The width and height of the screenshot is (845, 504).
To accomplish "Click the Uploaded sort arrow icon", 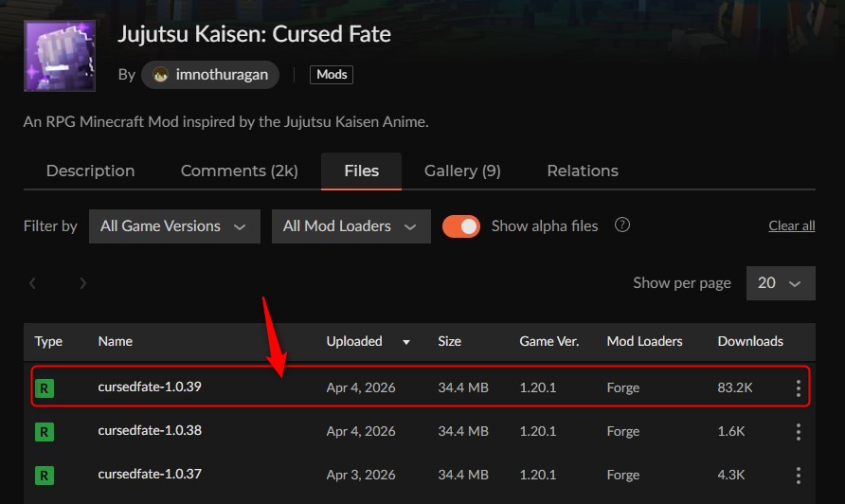I will (406, 342).
